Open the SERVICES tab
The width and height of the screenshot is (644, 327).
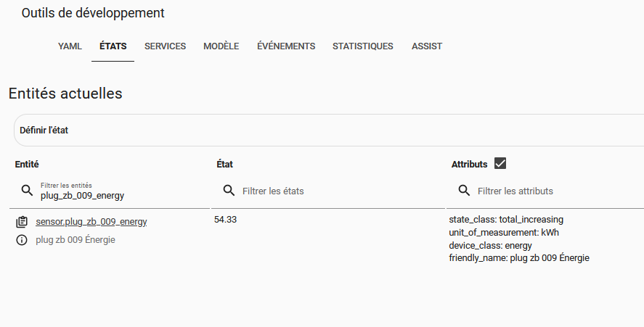[x=165, y=46]
